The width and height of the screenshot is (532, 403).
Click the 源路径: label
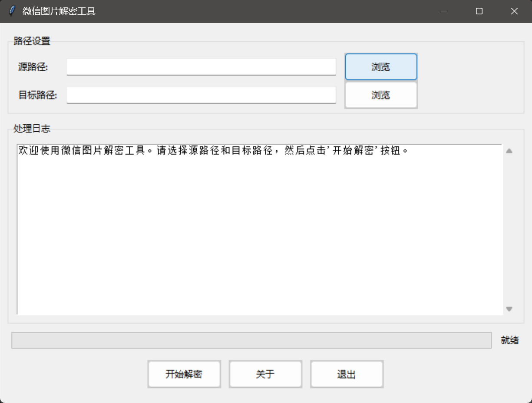[x=33, y=67]
